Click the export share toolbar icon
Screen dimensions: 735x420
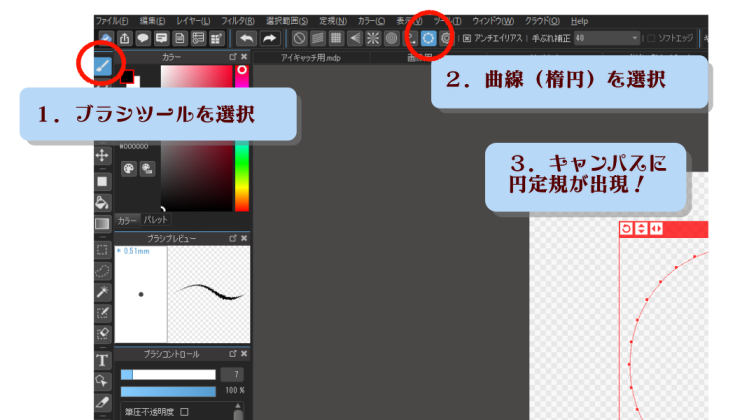pyautogui.click(x=124, y=38)
